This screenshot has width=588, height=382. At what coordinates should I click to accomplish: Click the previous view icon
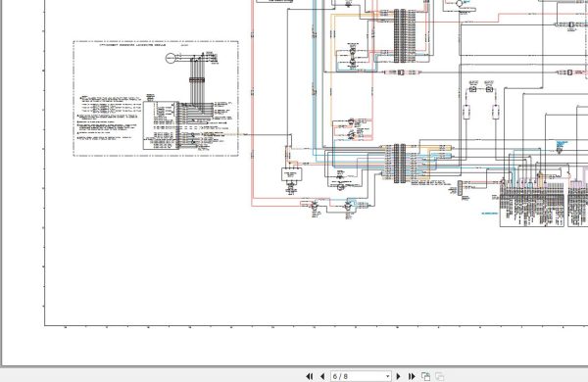425,376
